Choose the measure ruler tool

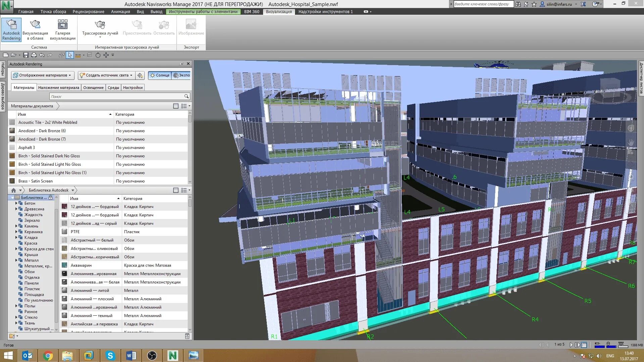[78, 55]
